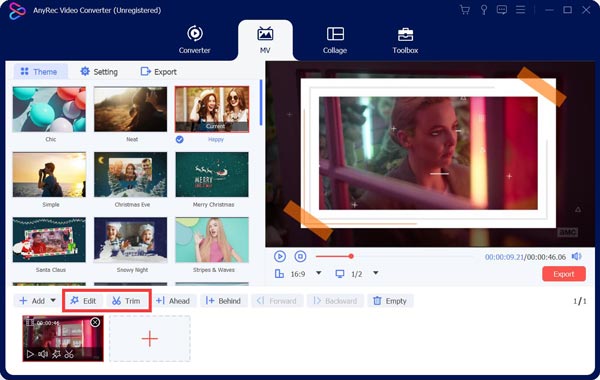Click the Behind button
600x380 pixels.
coord(223,301)
